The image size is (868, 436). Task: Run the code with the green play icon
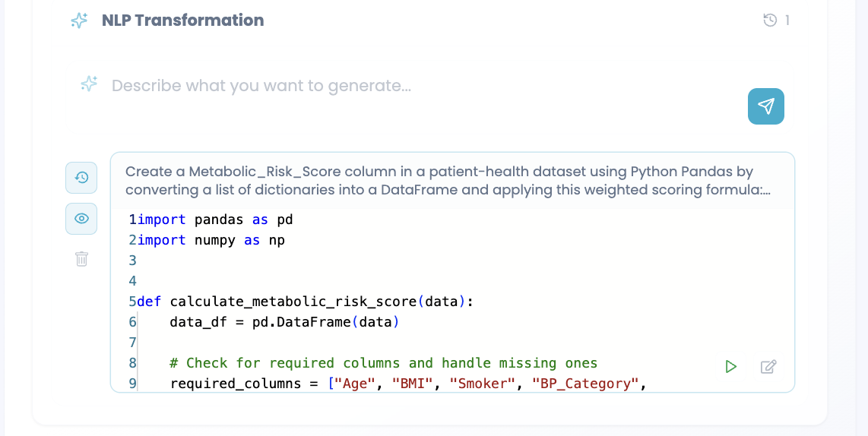730,366
